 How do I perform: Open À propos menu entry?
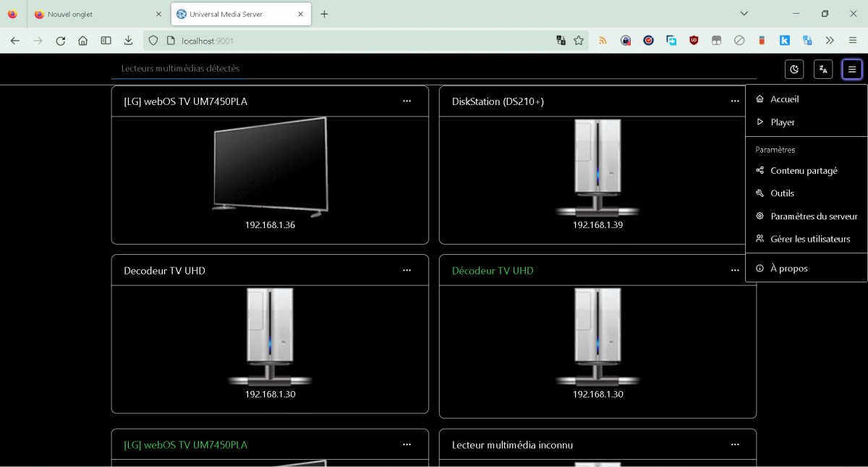point(807,269)
